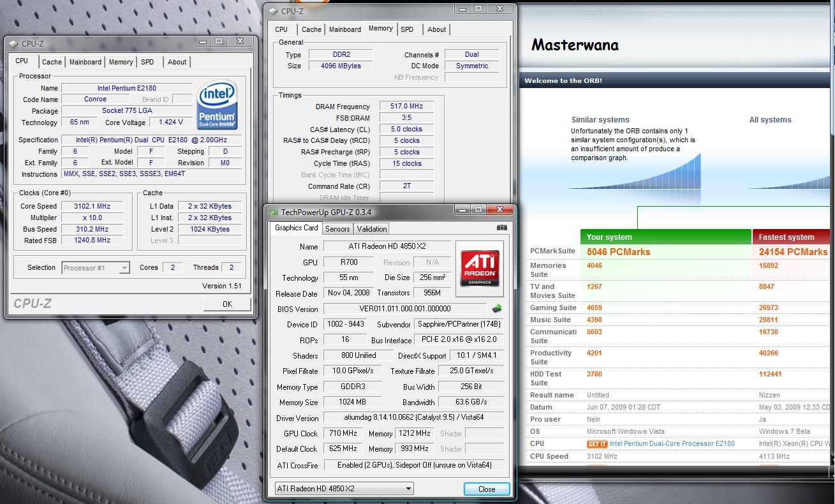The width and height of the screenshot is (835, 504).
Task: Click the CPU-Z title bar icon in left window
Action: pos(14,44)
